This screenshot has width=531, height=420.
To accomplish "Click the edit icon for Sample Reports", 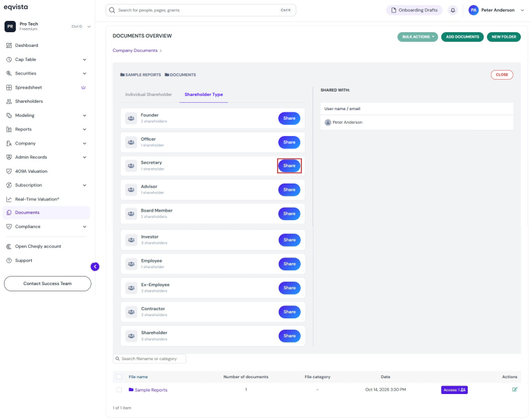I will click(515, 389).
